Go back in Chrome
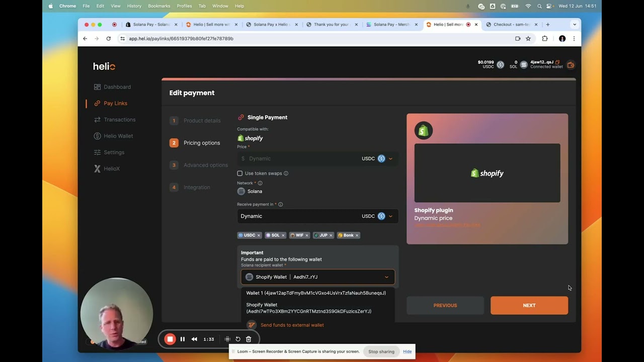The image size is (644, 362). 85,38
